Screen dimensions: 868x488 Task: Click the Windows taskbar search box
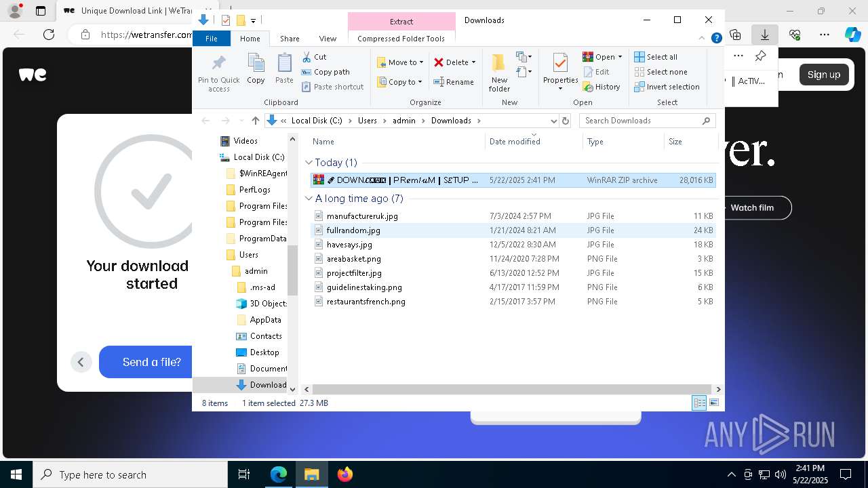(x=130, y=474)
